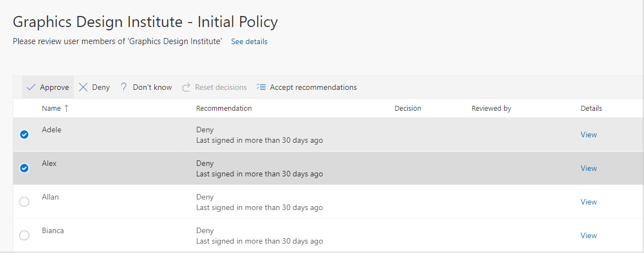Uncheck the Alex row selection
Image resolution: width=644 pixels, height=253 pixels.
[24, 168]
